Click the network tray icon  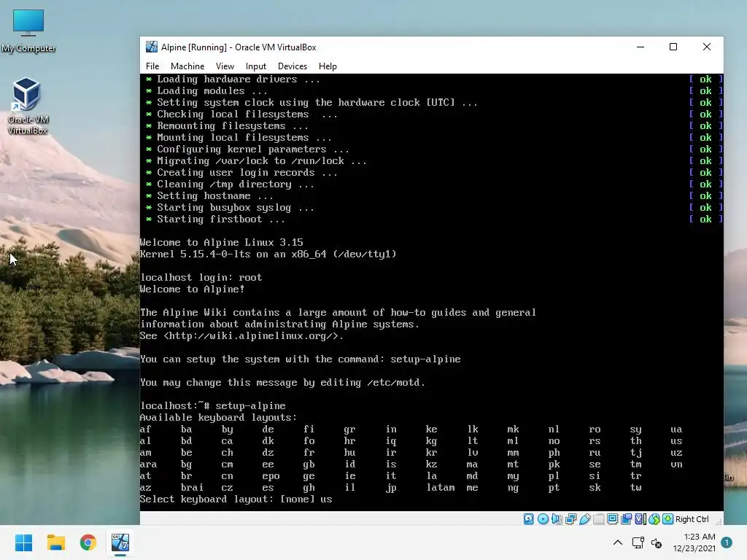(x=638, y=542)
